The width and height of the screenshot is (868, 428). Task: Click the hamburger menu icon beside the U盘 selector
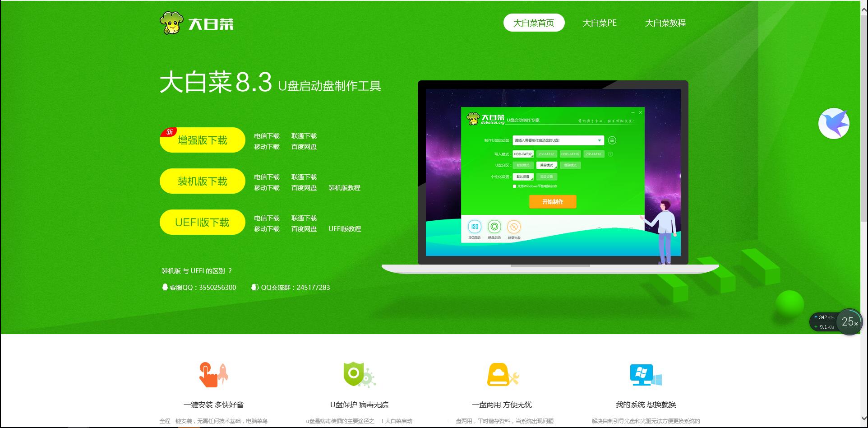tap(612, 140)
